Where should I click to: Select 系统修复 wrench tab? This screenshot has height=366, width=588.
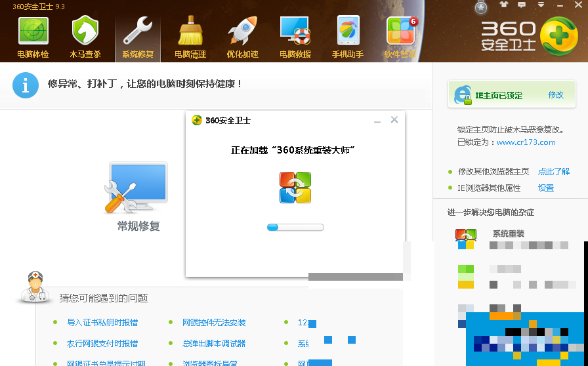pyautogui.click(x=138, y=37)
